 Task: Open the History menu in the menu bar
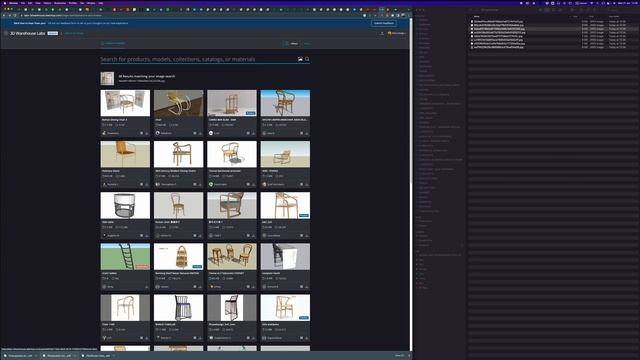coord(47,3)
